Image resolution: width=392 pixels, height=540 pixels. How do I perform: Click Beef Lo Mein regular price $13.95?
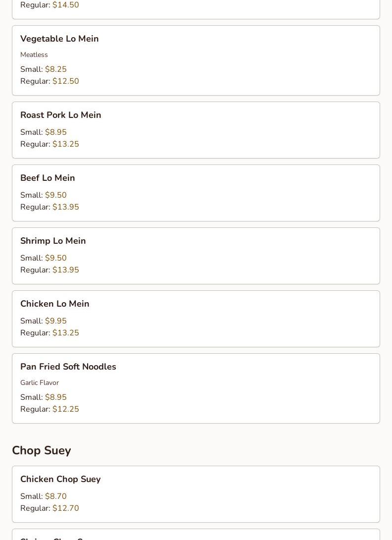(x=66, y=207)
